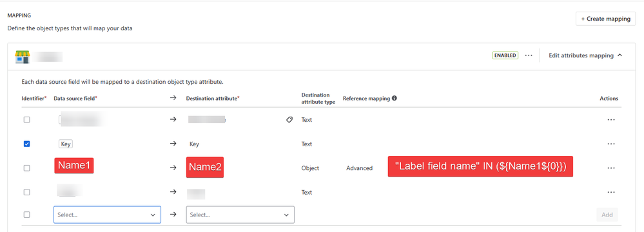Click the disabled Add button

(x=607, y=215)
